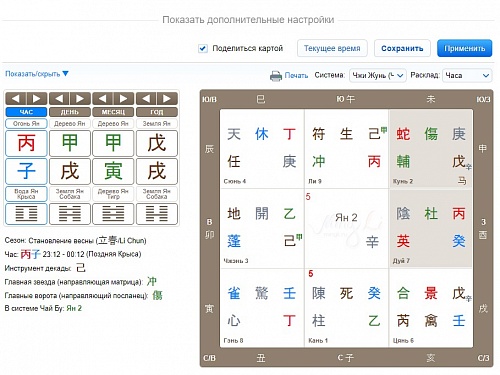Click the Сохранить button
The width and height of the screenshot is (500, 375).
click(402, 49)
